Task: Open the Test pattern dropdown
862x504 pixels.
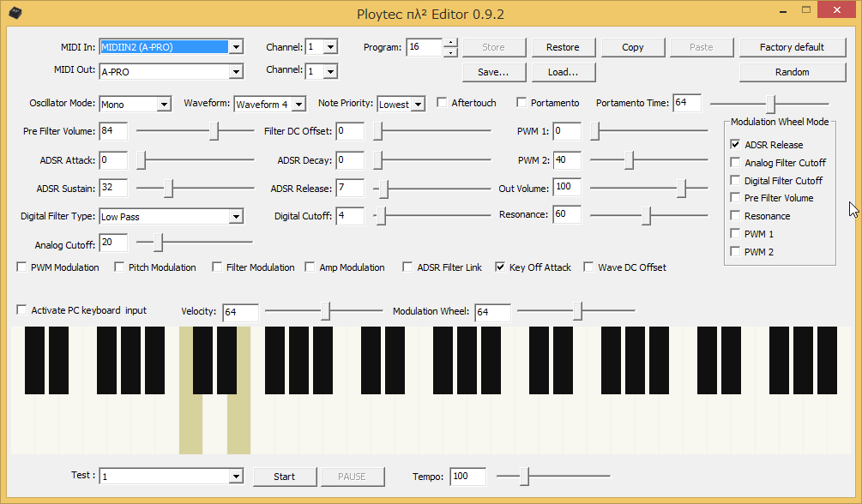Action: [236, 476]
